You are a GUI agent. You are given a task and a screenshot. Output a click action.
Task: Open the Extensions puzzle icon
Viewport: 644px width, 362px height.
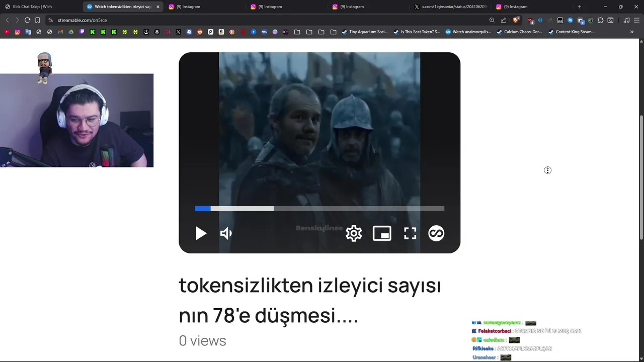[600, 20]
